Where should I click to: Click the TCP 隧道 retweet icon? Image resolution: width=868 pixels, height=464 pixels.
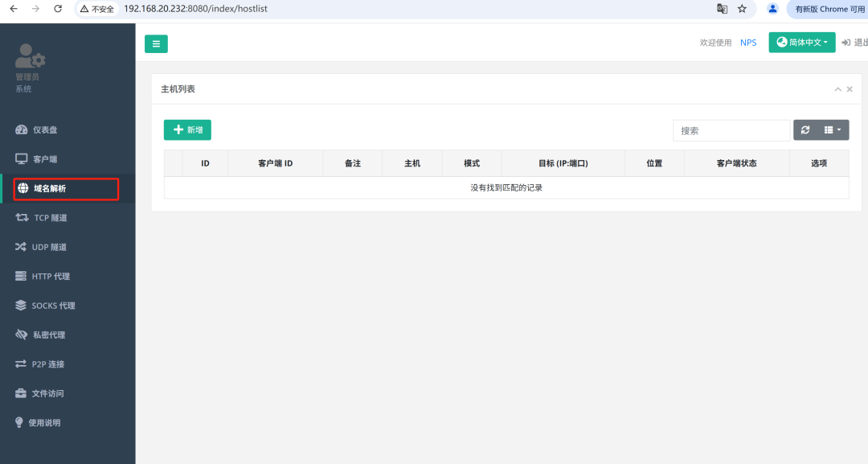[23, 218]
